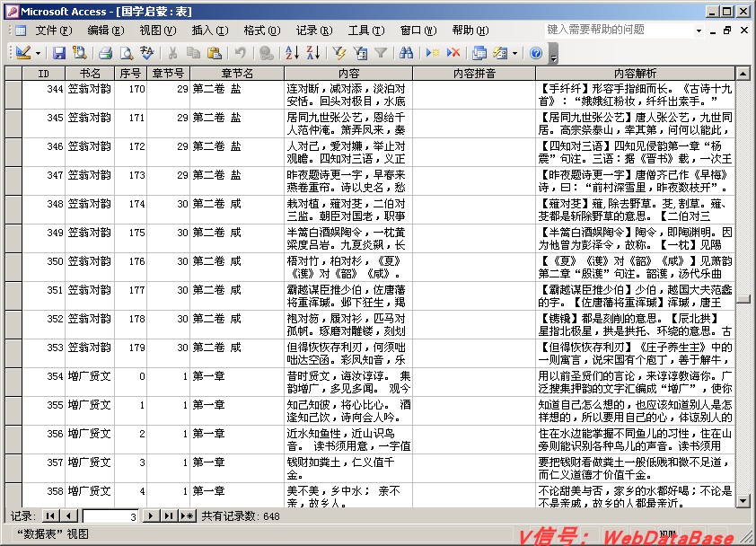756x546 pixels.
Task: Click the 序号 cell 179
Action: (x=131, y=354)
